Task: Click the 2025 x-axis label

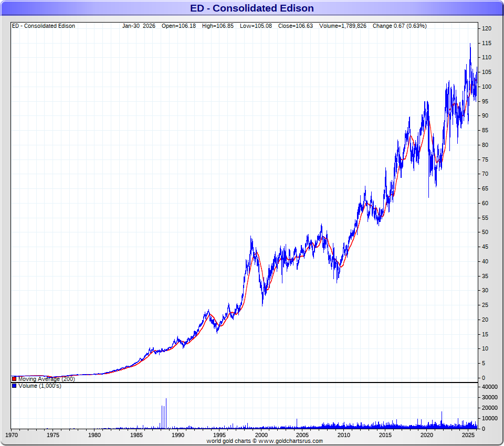Action: (x=468, y=435)
